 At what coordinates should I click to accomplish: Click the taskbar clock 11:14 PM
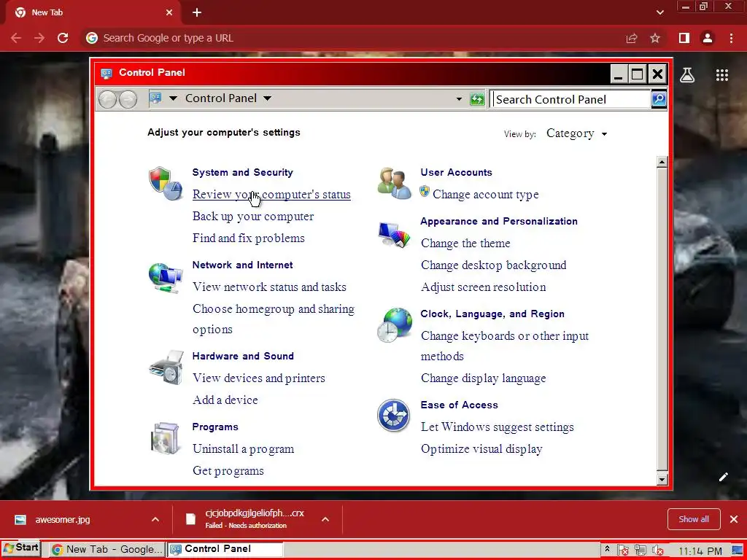700,551
